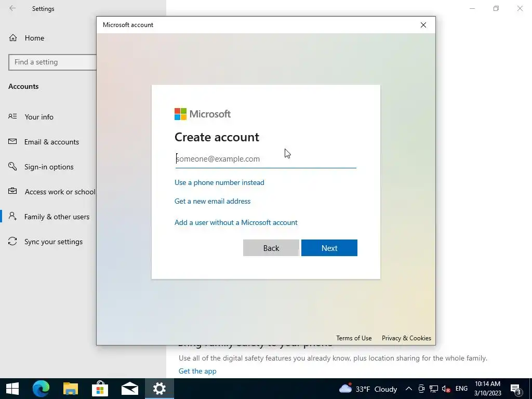Image resolution: width=532 pixels, height=399 pixels.
Task: Click the network tray icon
Action: [x=434, y=389]
